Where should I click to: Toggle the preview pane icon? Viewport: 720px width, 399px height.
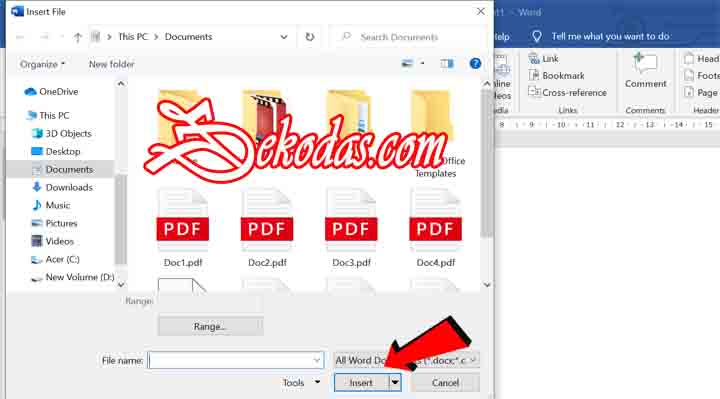point(447,63)
